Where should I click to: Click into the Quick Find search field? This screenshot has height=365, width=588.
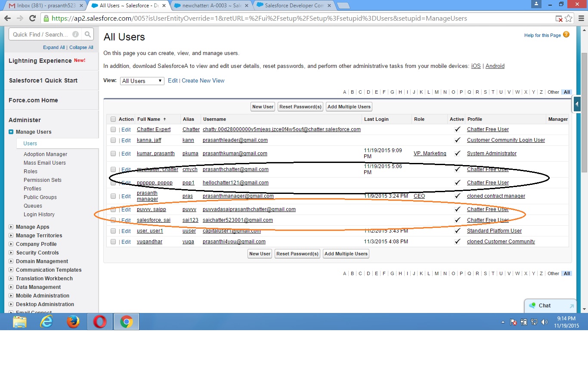(x=45, y=34)
